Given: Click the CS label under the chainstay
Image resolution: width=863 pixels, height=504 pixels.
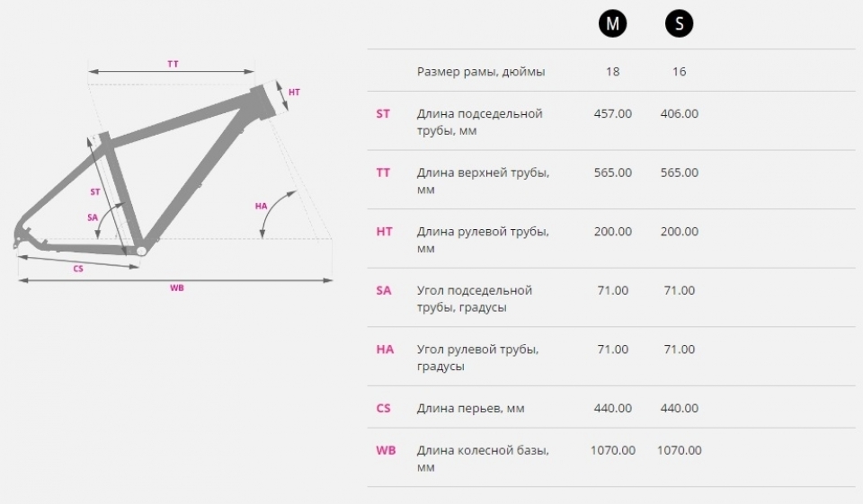Looking at the screenshot, I should (78, 269).
